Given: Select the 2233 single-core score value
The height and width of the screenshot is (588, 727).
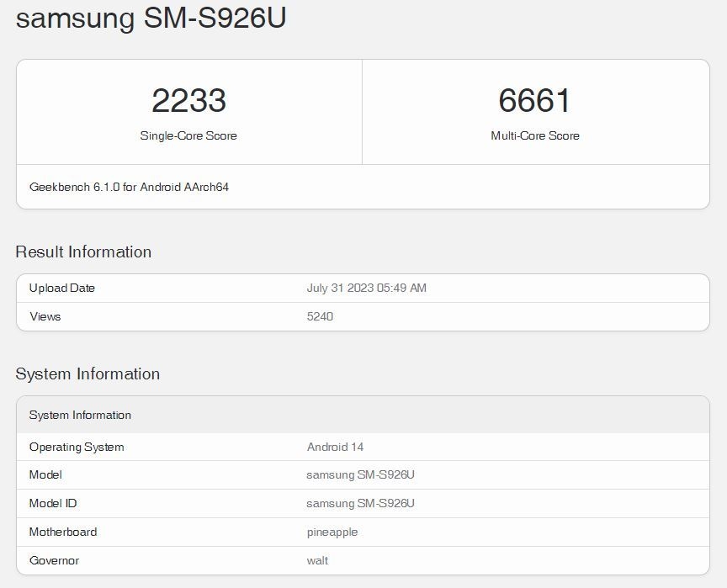Looking at the screenshot, I should 188,101.
